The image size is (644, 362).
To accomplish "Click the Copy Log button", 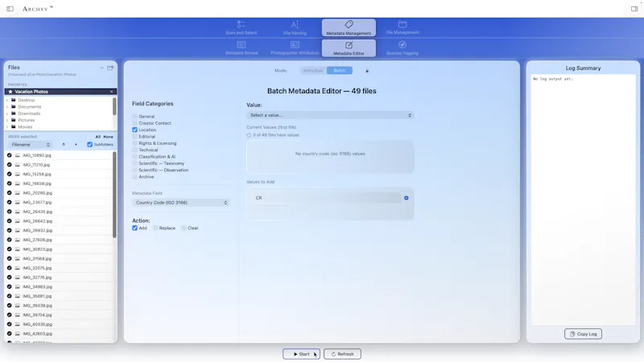I will (x=583, y=334).
